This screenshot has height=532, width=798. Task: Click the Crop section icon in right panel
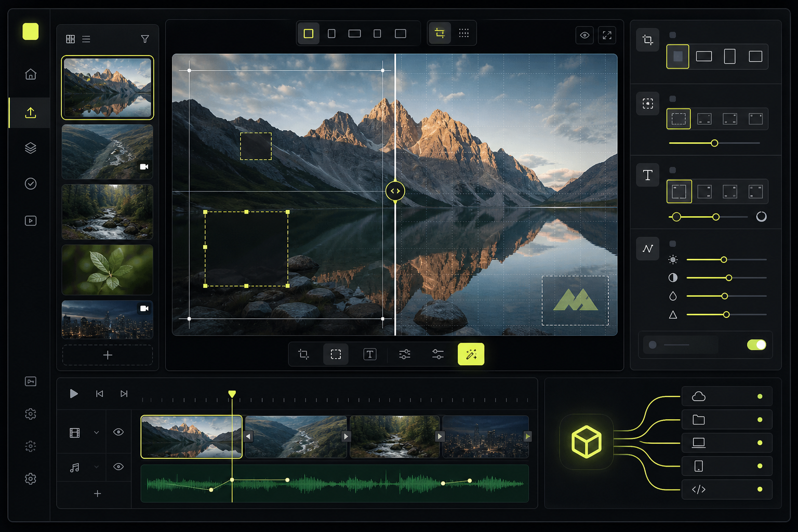(648, 39)
